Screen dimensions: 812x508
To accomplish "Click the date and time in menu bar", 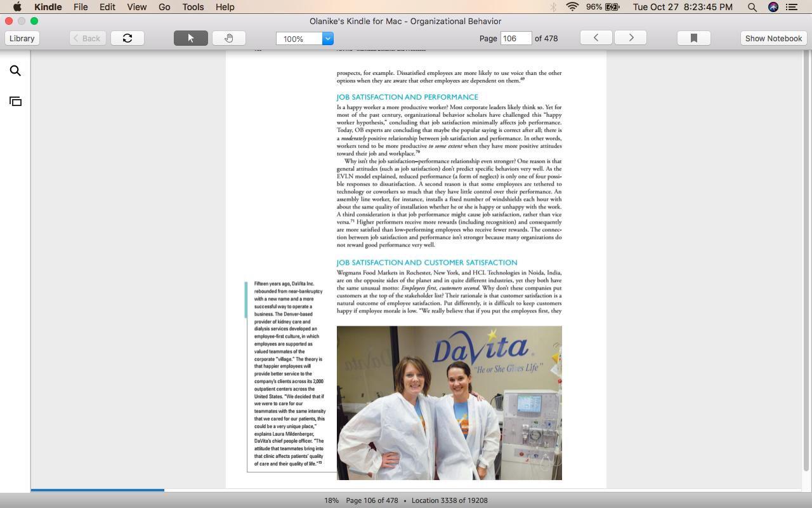I will coord(683,7).
